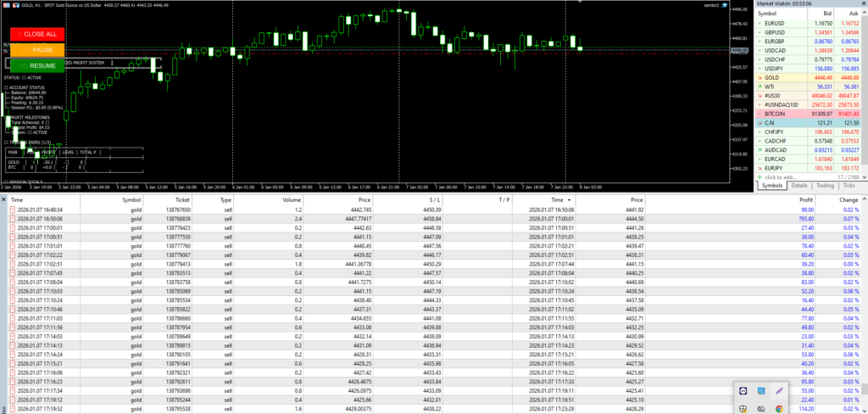Click the Chrome icon in system tray popup
Screen dimensions: 868x414
pos(780,409)
